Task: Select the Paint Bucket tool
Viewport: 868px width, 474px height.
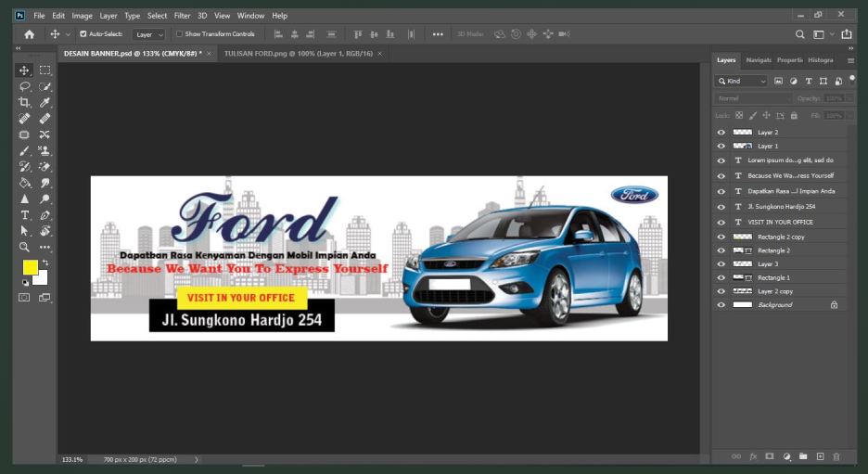Action: tap(24, 183)
